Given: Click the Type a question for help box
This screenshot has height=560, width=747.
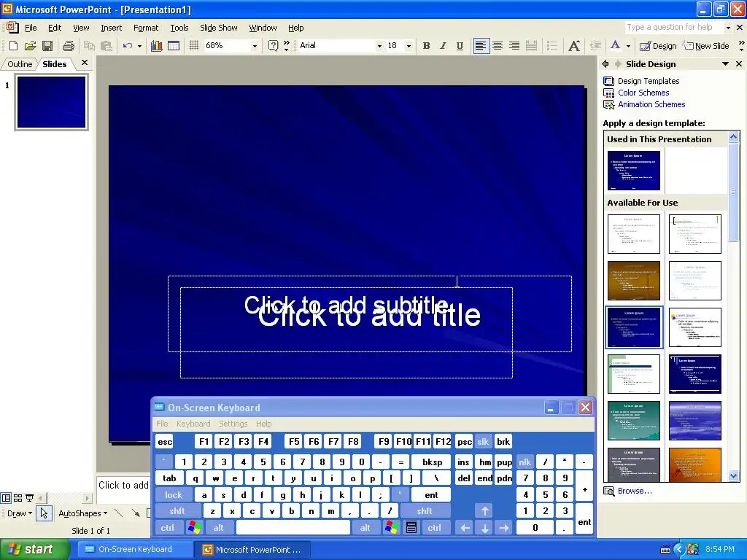Looking at the screenshot, I should (x=675, y=28).
